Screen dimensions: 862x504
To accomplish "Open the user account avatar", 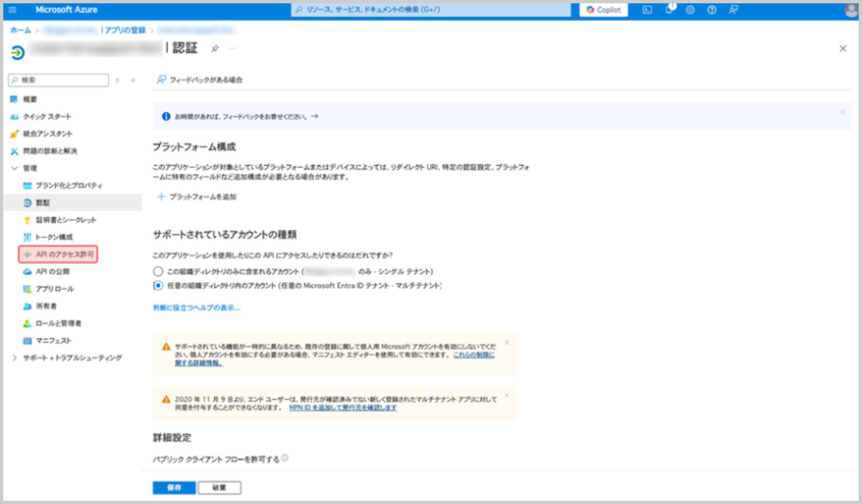I will [x=851, y=10].
